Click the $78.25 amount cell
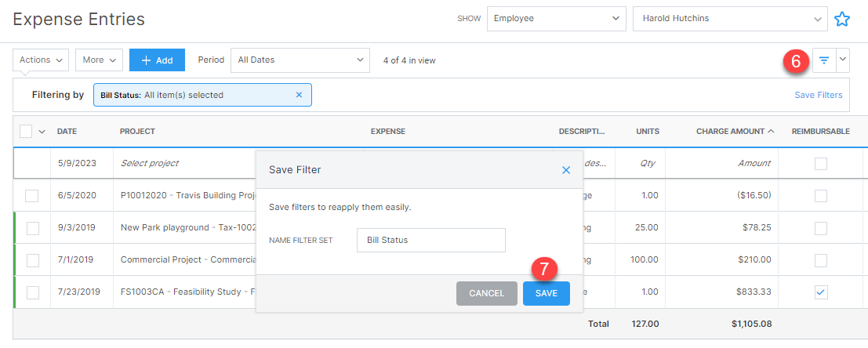 [x=756, y=227]
